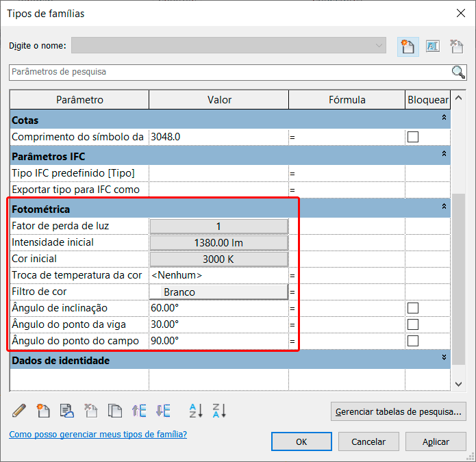The width and height of the screenshot is (476, 462).
Task: Click the New Type icon beside name field
Action: (x=408, y=47)
